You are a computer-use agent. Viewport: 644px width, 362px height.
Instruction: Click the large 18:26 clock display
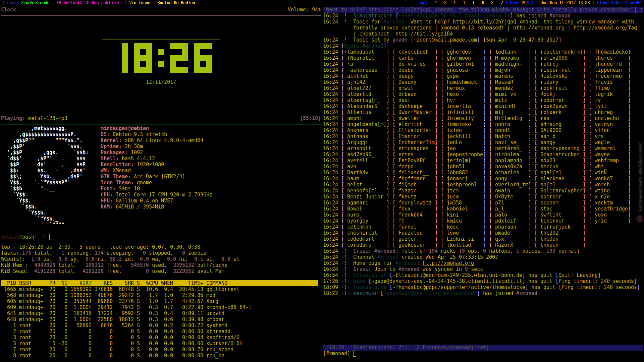(x=161, y=58)
